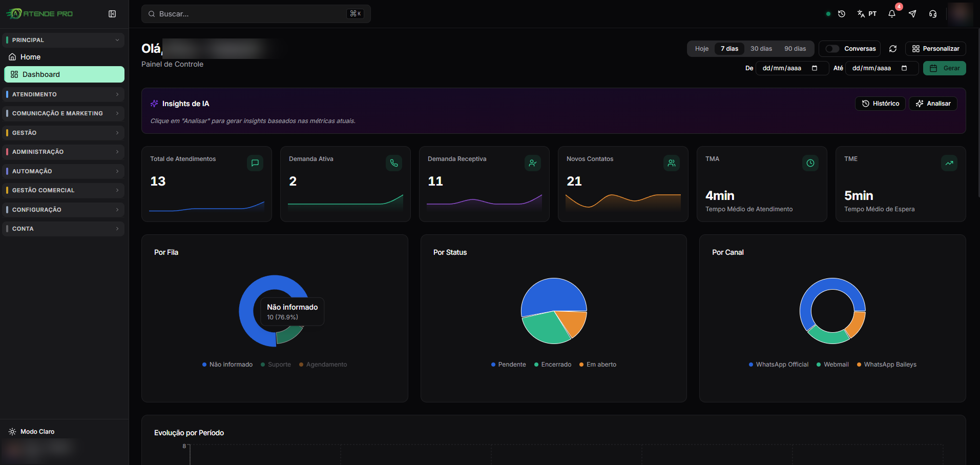Click the Gerar button
The image size is (980, 465).
[945, 68]
